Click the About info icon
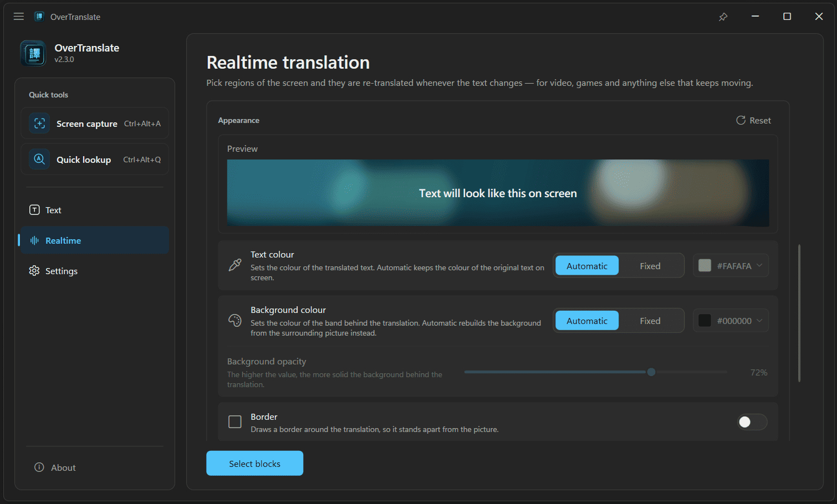The height and width of the screenshot is (504, 837). 39,467
